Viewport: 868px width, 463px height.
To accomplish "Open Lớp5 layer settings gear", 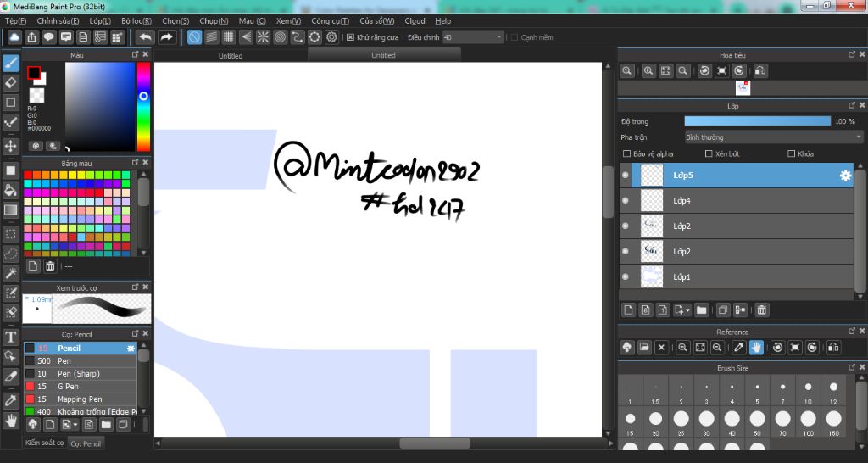I will point(845,176).
